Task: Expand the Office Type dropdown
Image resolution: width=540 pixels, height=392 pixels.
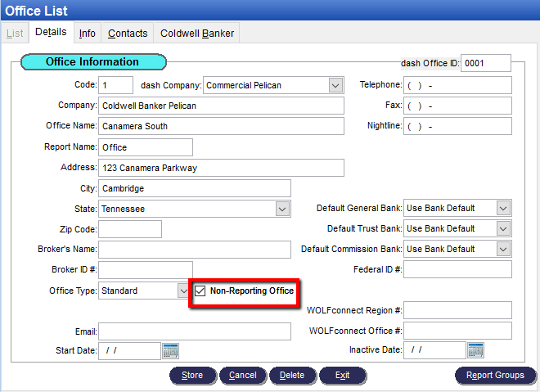Action: pos(184,291)
